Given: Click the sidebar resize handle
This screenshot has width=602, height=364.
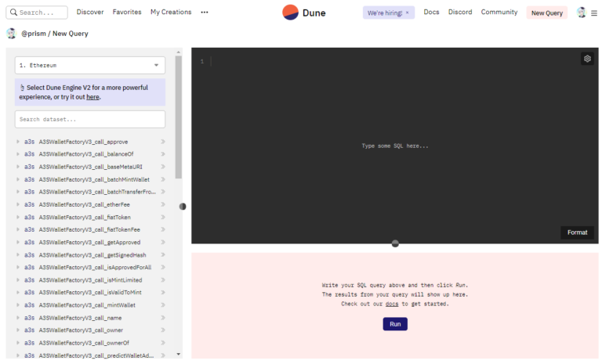Looking at the screenshot, I should (183, 207).
